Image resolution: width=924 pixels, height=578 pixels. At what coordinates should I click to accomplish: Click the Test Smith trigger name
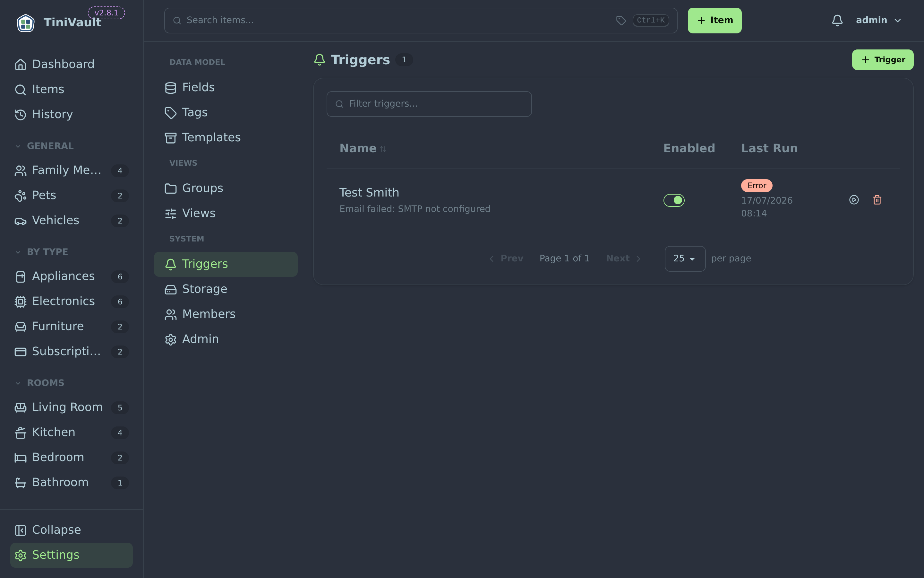pyautogui.click(x=369, y=193)
